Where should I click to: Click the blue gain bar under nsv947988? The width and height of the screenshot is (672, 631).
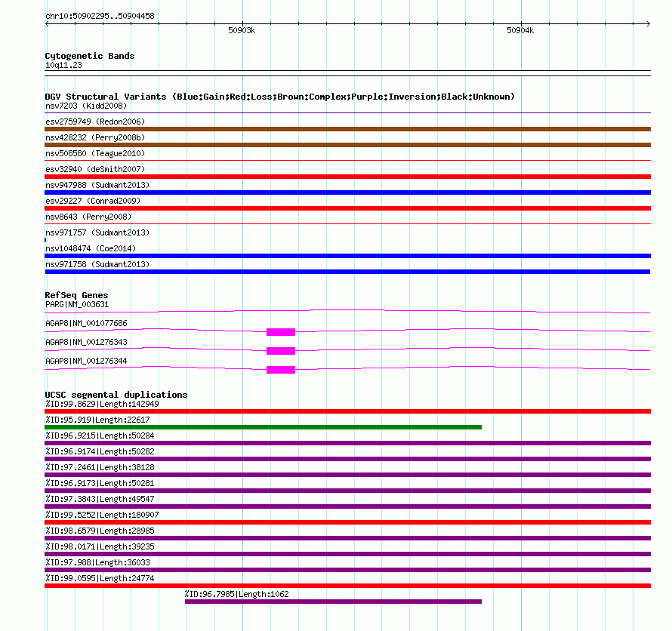pyautogui.click(x=347, y=192)
